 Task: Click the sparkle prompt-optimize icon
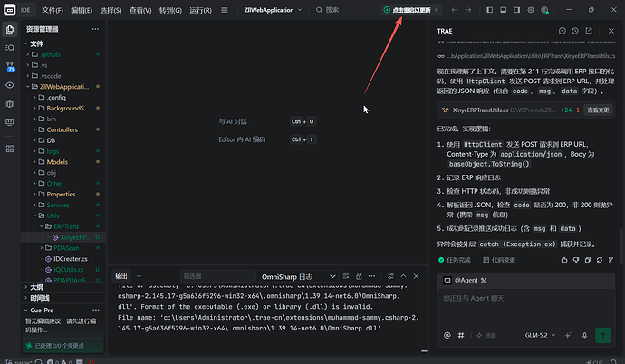[568, 335]
